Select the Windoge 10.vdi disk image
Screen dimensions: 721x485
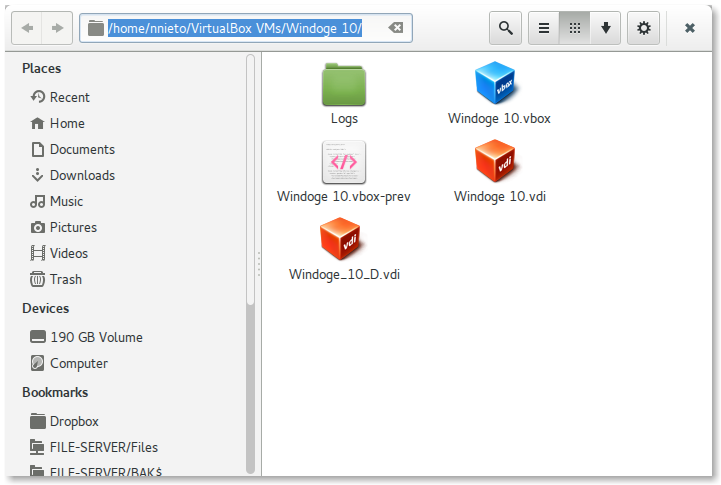click(499, 163)
